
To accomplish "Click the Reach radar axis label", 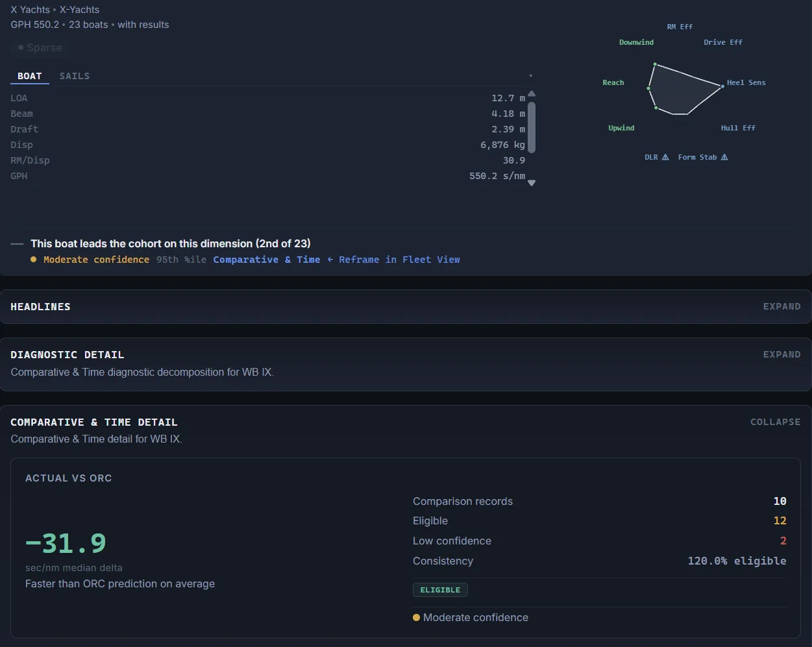I will (x=613, y=82).
